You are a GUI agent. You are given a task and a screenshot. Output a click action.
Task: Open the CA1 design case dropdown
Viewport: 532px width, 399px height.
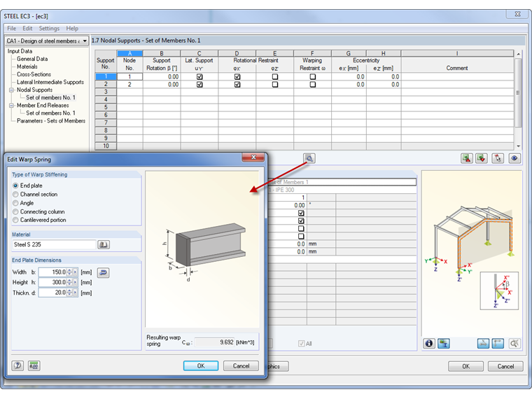pyautogui.click(x=85, y=41)
